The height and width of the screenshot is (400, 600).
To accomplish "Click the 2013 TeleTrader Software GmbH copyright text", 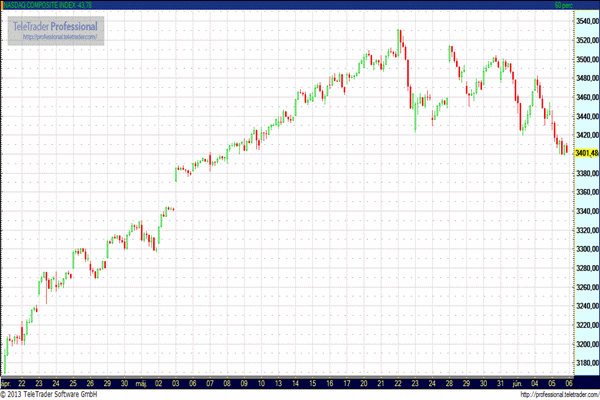I will point(49,394).
